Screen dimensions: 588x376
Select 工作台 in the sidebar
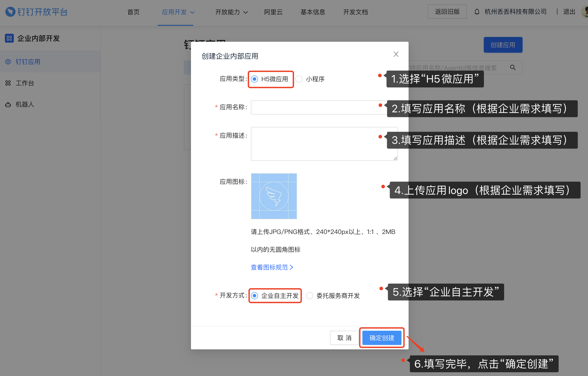click(x=50, y=83)
